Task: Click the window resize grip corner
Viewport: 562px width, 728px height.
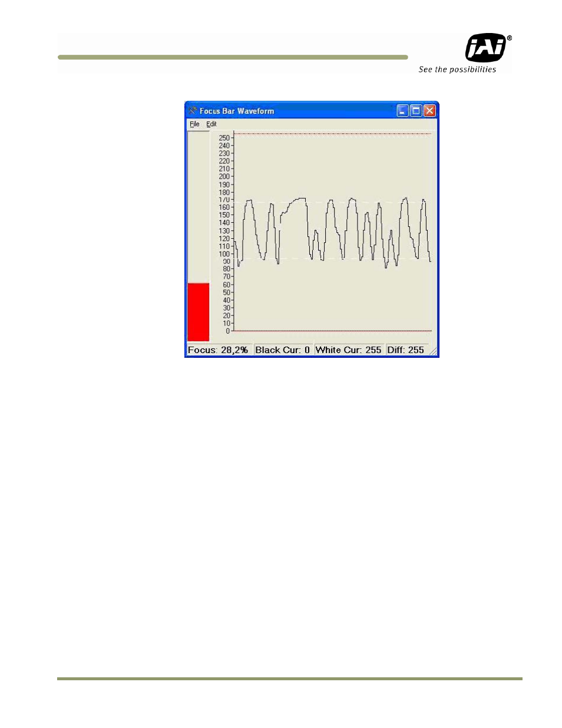Action: pos(433,351)
